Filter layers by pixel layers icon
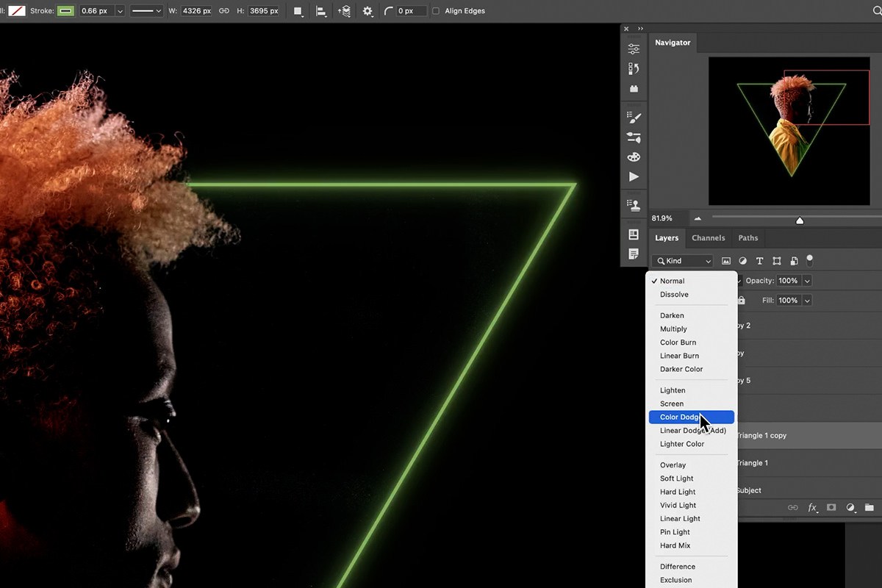 pos(726,261)
